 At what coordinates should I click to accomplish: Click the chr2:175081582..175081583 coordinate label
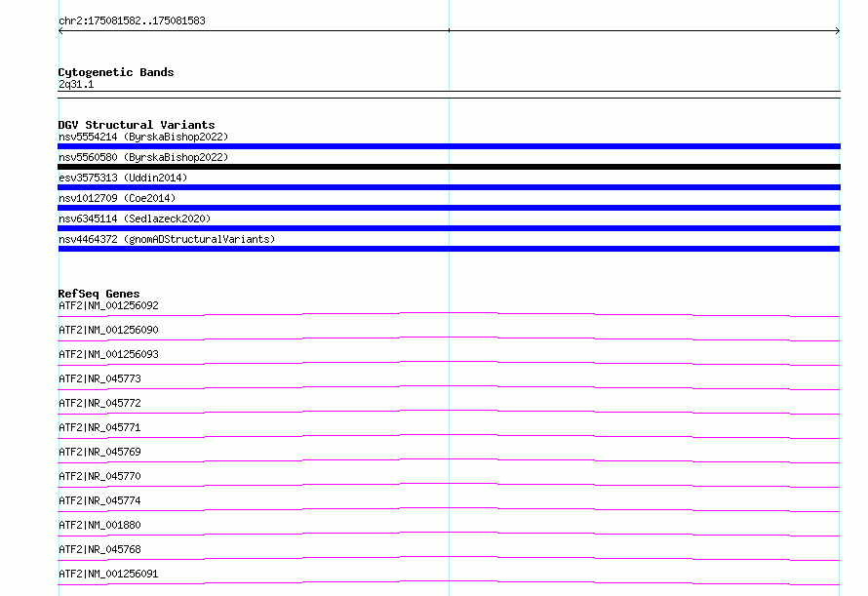[x=132, y=20]
